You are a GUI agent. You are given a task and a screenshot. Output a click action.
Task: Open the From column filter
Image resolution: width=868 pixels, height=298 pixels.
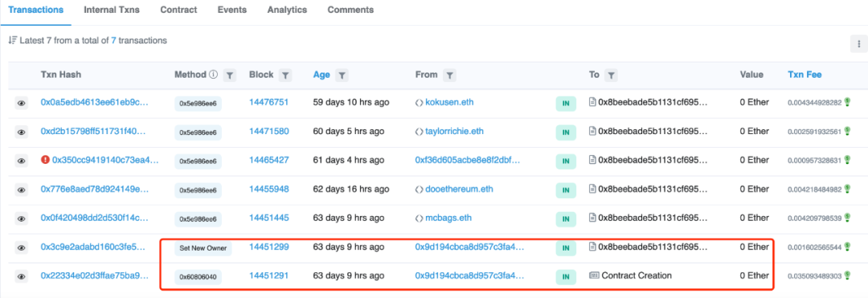[449, 76]
